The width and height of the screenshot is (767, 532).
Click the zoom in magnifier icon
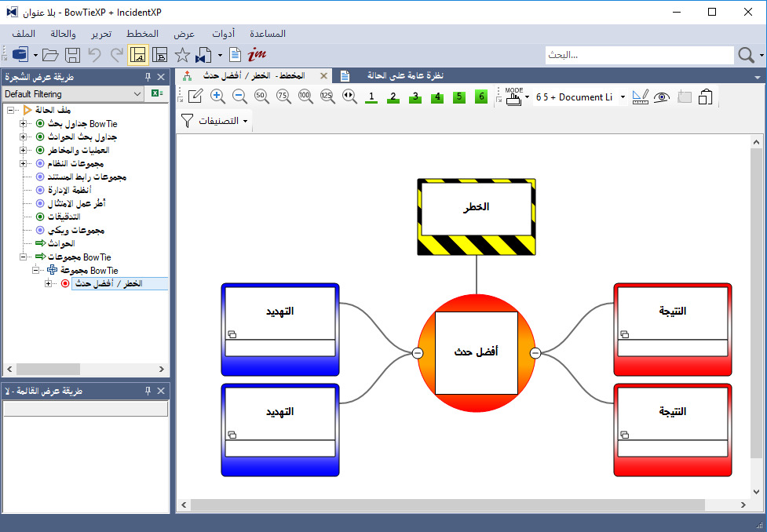[x=217, y=97]
